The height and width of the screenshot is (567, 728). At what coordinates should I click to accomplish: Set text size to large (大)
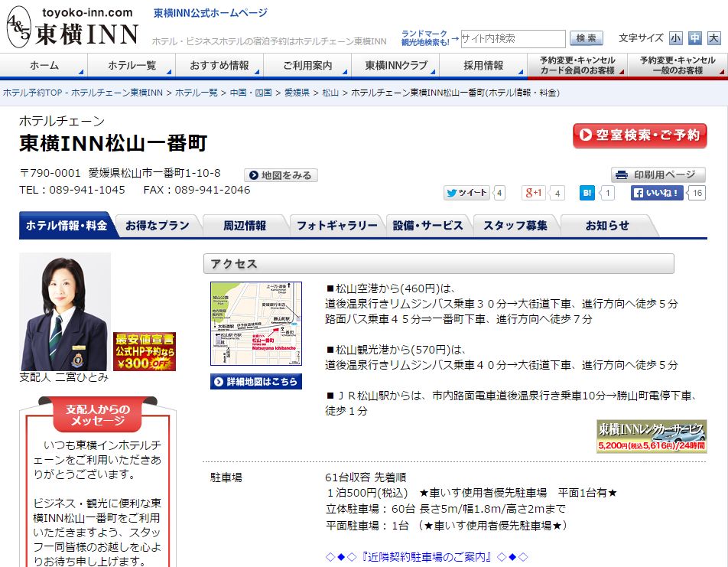(x=713, y=38)
